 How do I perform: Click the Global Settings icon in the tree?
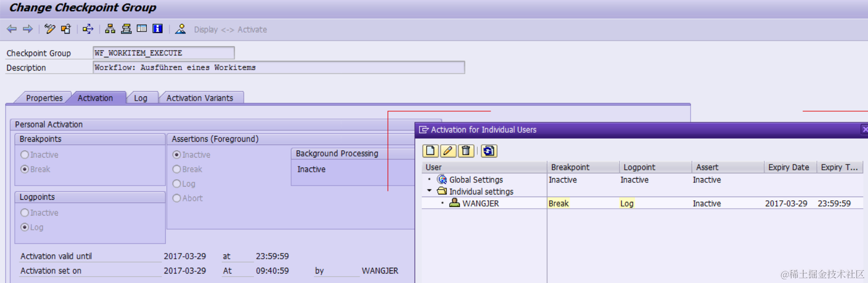coord(442,180)
